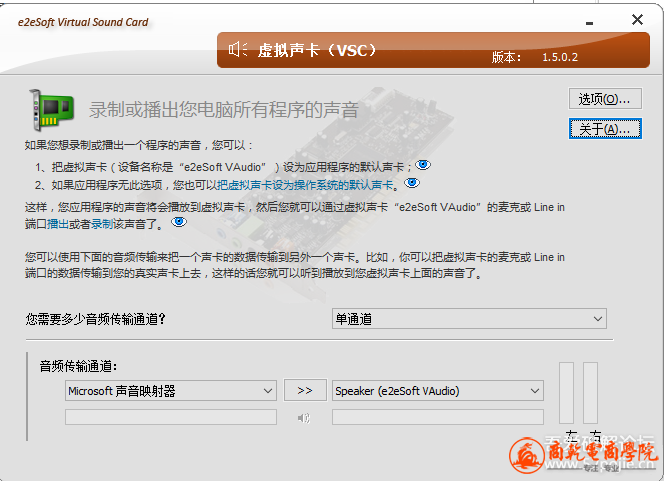Open the Microsoft 声音映射器 source dropdown
The height and width of the screenshot is (481, 664).
pyautogui.click(x=171, y=390)
